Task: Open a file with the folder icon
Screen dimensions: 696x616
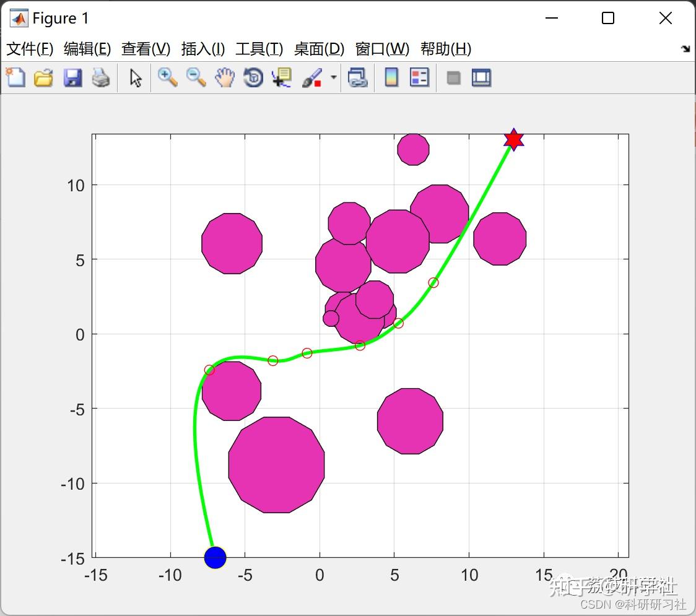Action: tap(43, 77)
